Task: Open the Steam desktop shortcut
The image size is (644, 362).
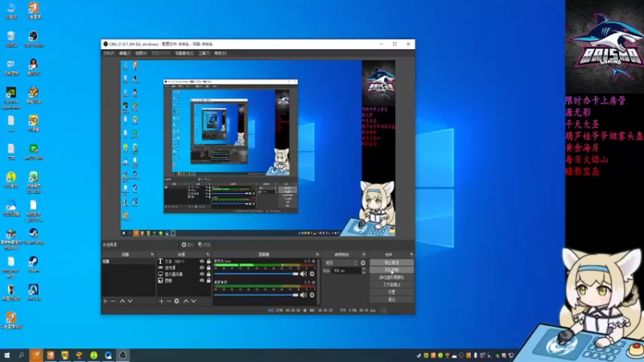Action: (x=33, y=265)
